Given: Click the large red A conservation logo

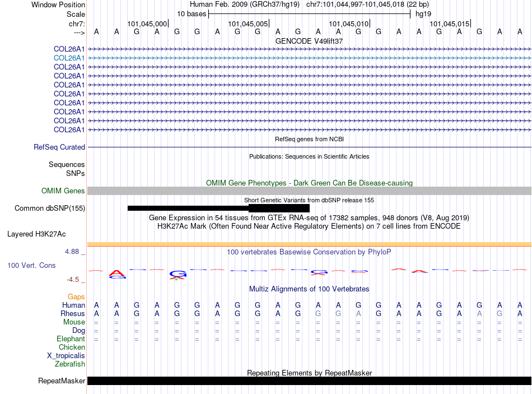Looking at the screenshot, I should tap(117, 274).
